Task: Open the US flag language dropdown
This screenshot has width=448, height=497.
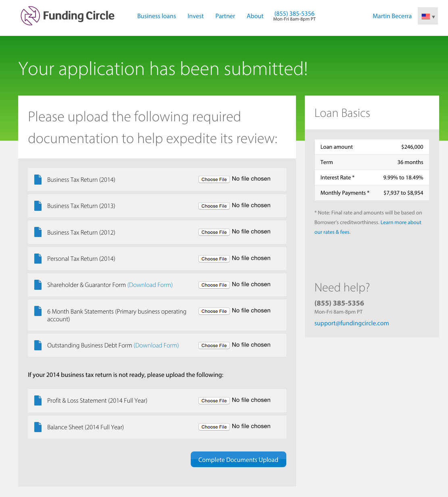Action: [428, 16]
